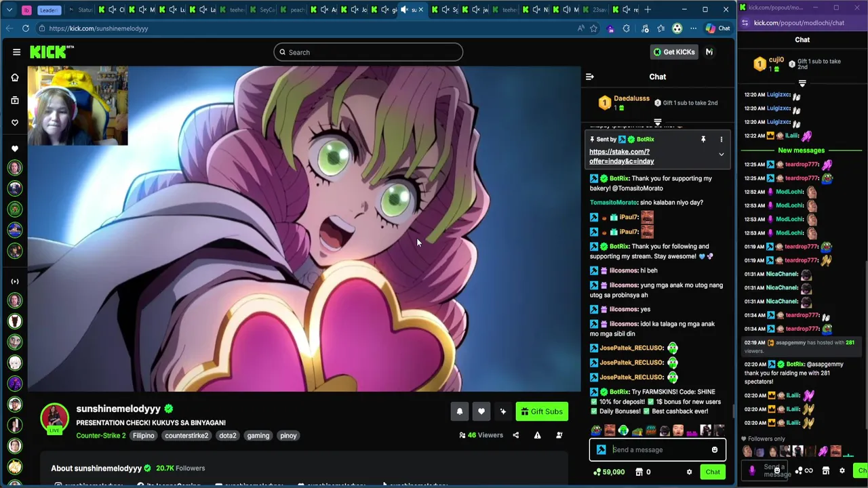Click sunshinemelodyyy streamer avatar
868x488 pixels.
(x=54, y=418)
